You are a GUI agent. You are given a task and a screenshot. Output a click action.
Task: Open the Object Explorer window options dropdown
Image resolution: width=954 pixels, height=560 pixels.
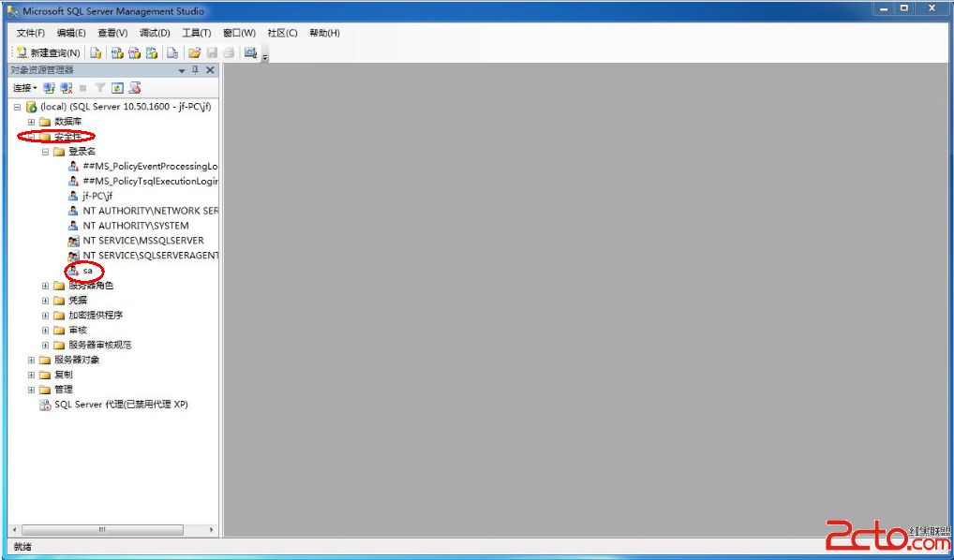[181, 69]
